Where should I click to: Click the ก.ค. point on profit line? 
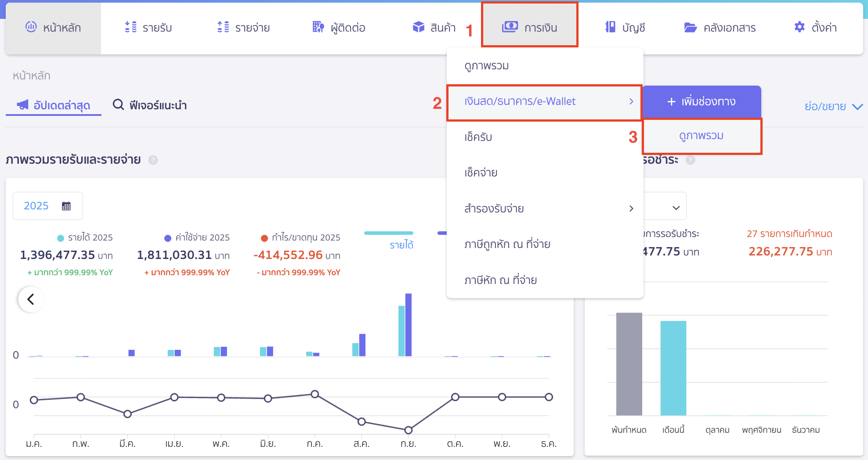pos(315,394)
